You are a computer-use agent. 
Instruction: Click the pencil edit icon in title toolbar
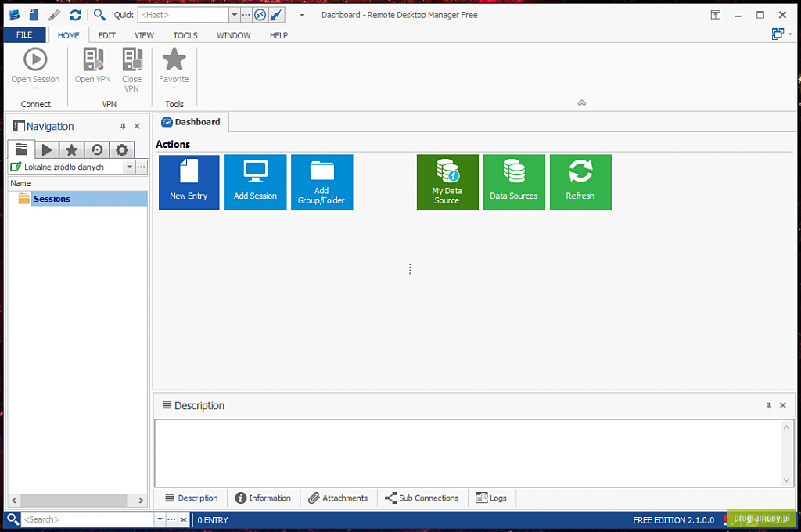[55, 15]
